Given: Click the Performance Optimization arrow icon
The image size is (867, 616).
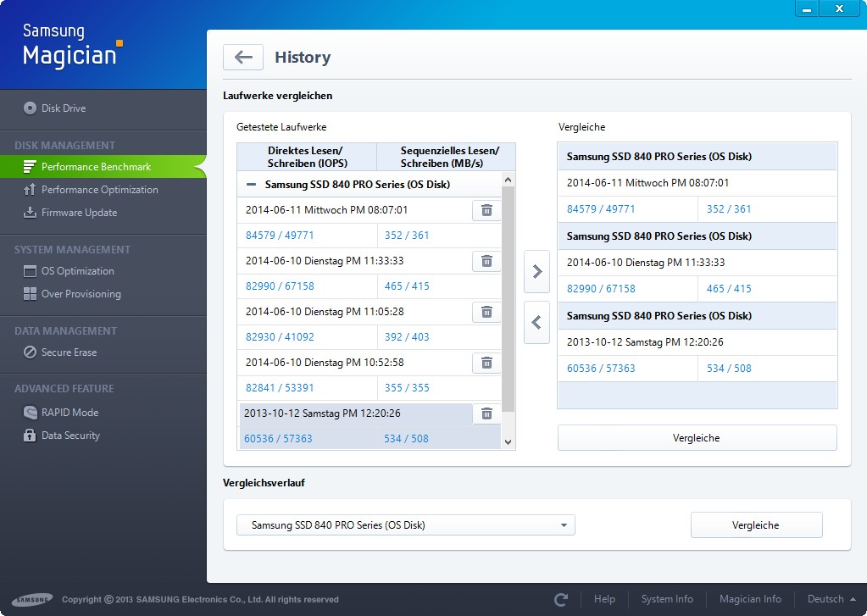Looking at the screenshot, I should (30, 190).
